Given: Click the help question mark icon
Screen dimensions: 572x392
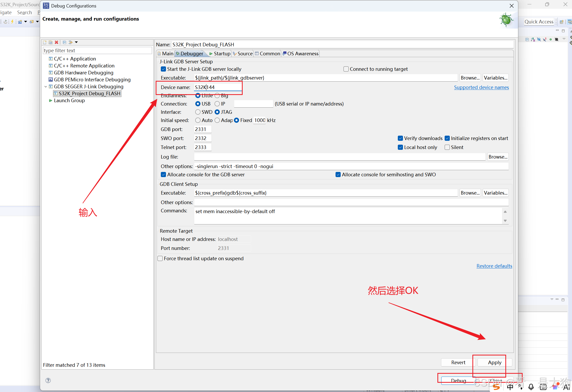Looking at the screenshot, I should 48,380.
